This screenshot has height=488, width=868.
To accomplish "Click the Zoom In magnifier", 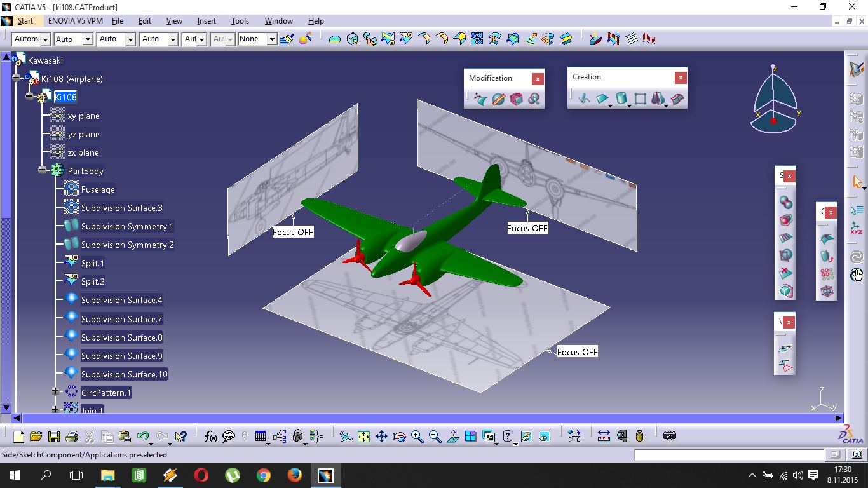I will click(x=417, y=437).
